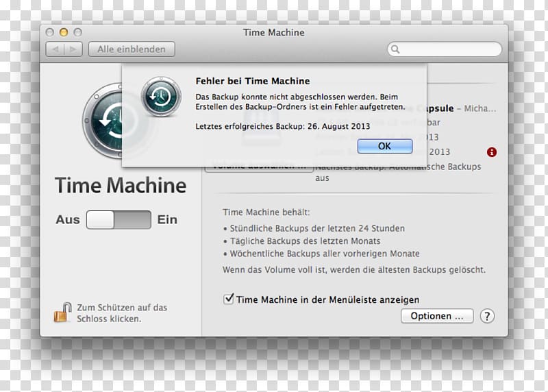Image resolution: width=548 pixels, height=392 pixels.
Task: Click 'Tägliche Backups des letzten Monats'
Action: click(305, 241)
